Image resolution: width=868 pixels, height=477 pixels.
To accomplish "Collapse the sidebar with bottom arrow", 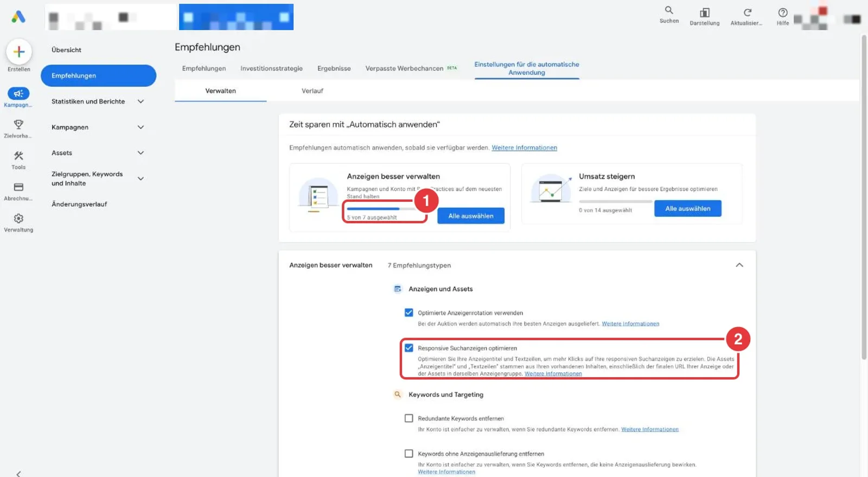I will coord(18,473).
